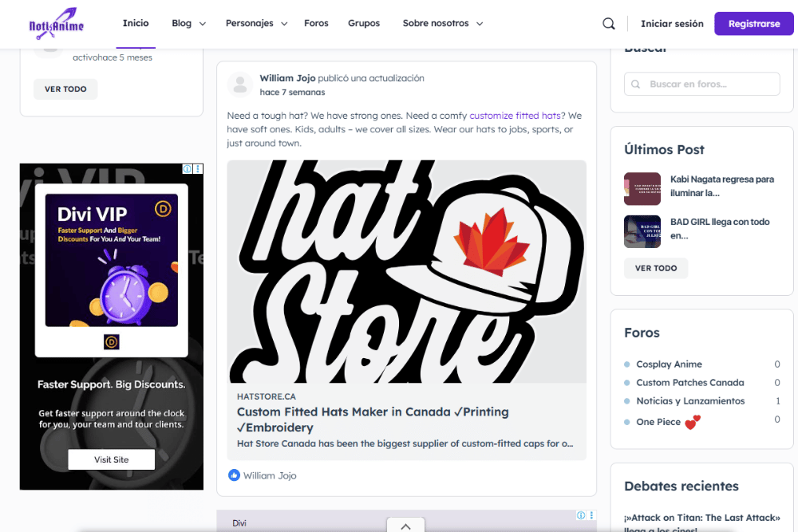Click the blue like icon below post

pyautogui.click(x=234, y=475)
